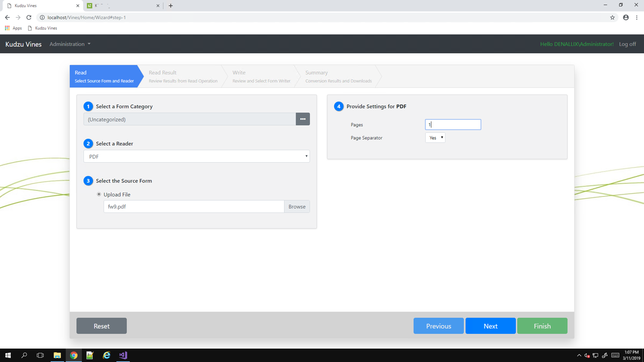Open Kudzu Vines bookmark in bookmarks bar
The height and width of the screenshot is (362, 644).
42,28
